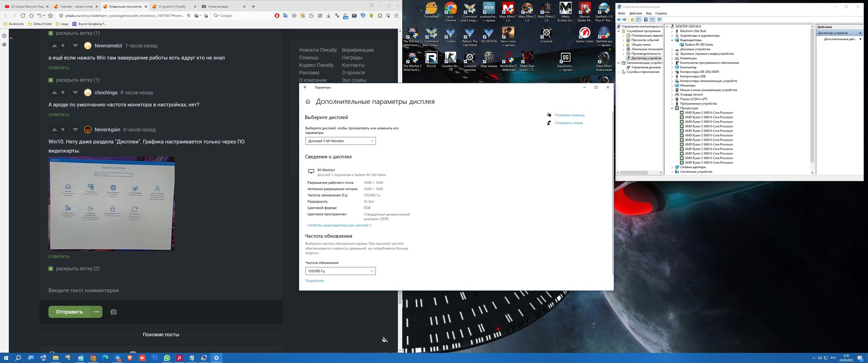This screenshot has height=363, width=868.
Task: Click Подробнее link under refresh rate
Action: 314,281
